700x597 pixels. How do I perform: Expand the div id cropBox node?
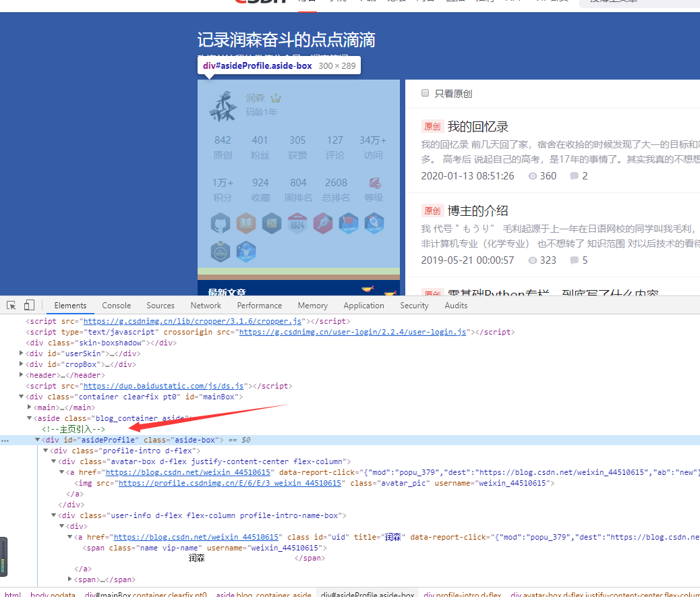point(21,364)
